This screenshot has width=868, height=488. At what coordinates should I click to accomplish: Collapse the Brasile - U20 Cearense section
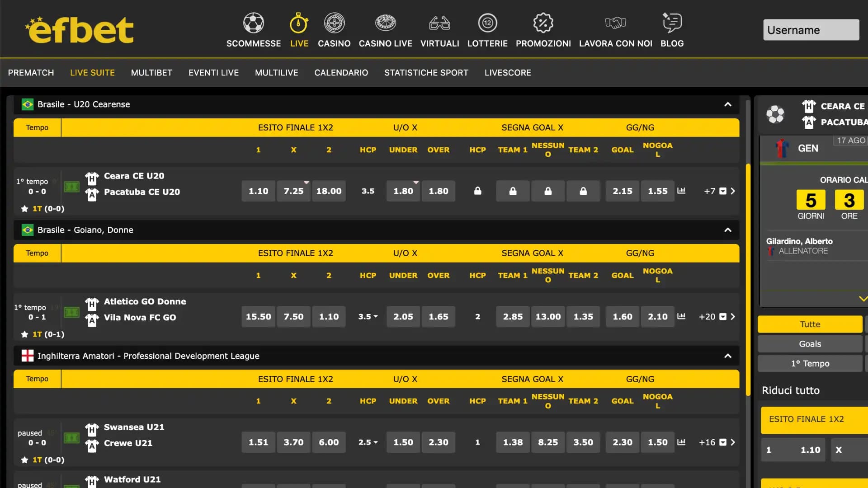[x=727, y=104]
